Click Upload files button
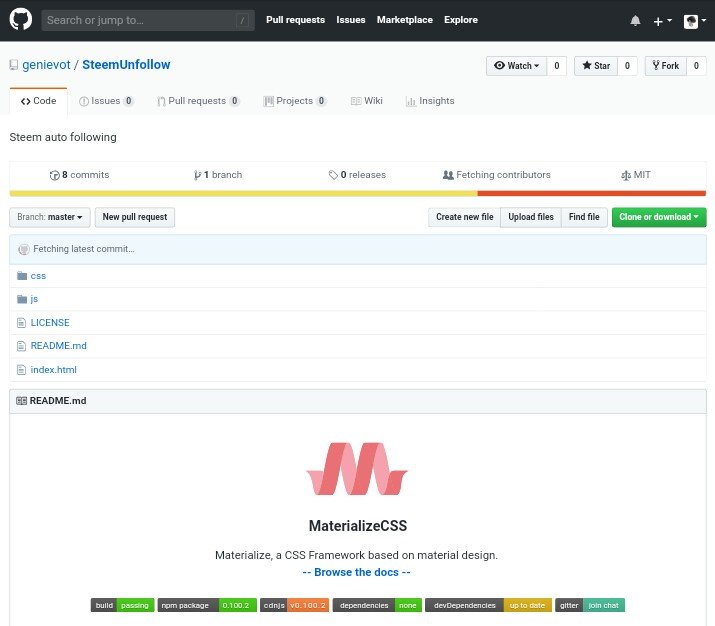 point(531,217)
